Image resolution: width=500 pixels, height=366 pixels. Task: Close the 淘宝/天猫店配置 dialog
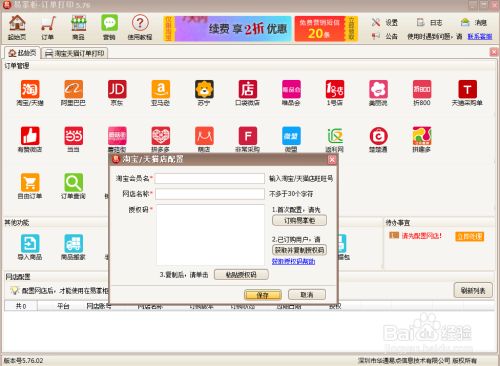click(x=332, y=160)
